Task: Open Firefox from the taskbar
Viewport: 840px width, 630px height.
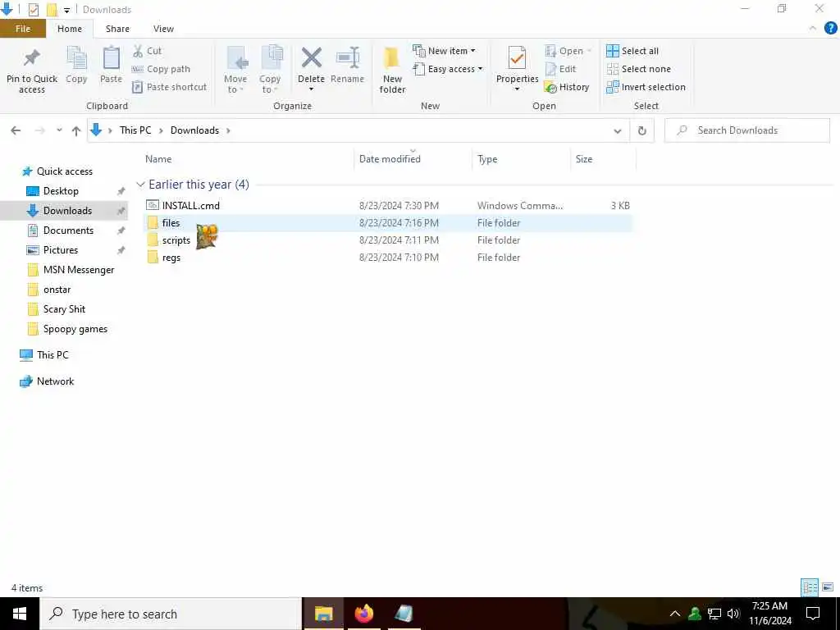Action: (x=363, y=614)
